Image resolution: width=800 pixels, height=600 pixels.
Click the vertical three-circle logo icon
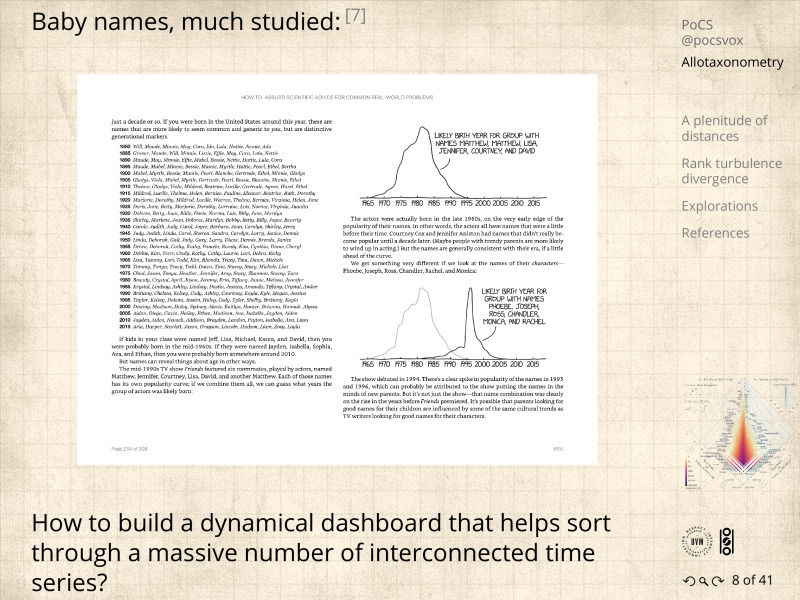click(x=727, y=541)
